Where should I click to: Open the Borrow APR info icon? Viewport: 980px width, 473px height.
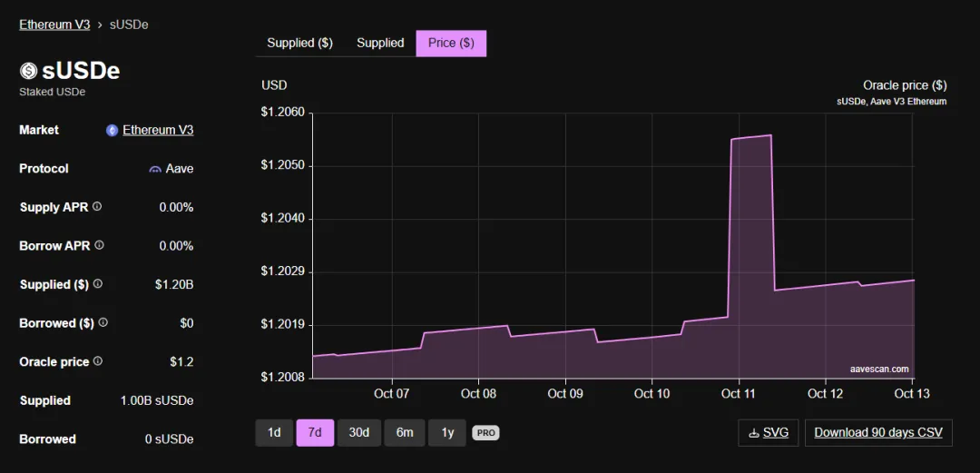click(99, 245)
